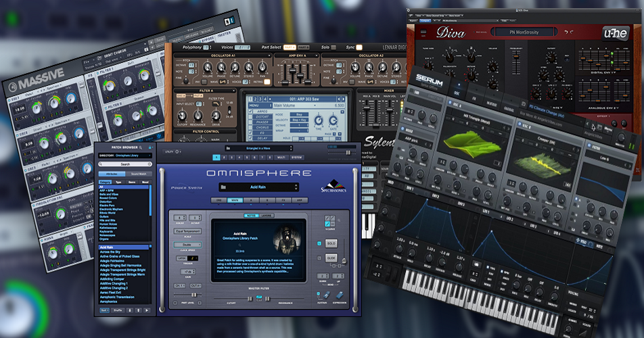The height and width of the screenshot is (338, 644).
Task: Open PN MonStrosity preset selector in Diva
Action: [524, 32]
